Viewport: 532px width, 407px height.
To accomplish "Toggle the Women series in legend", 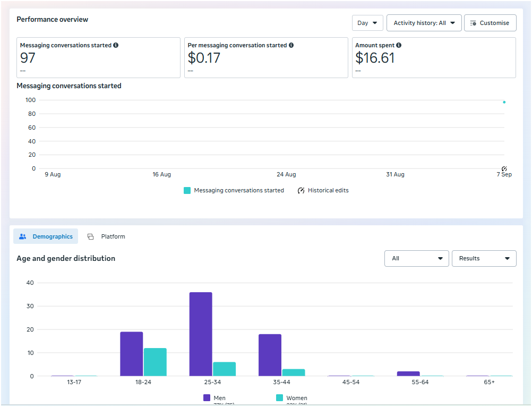I will click(279, 398).
